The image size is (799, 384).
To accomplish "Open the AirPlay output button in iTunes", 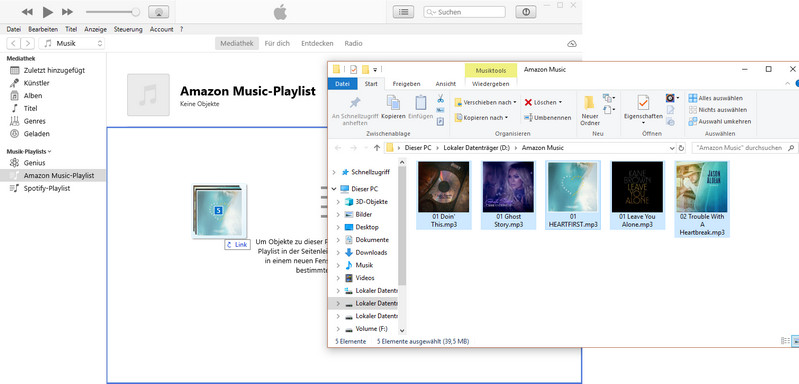I will [158, 12].
